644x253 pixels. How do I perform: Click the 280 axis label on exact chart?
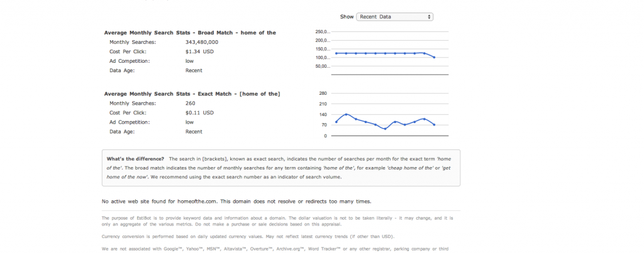pyautogui.click(x=323, y=93)
